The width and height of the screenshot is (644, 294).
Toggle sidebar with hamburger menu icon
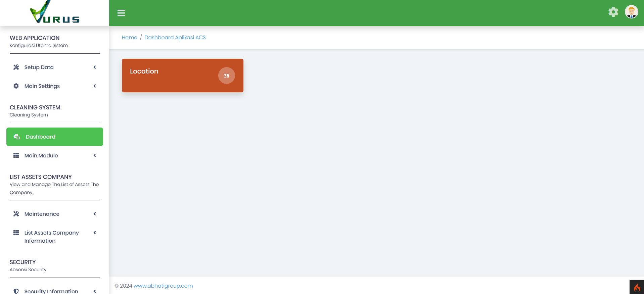(121, 13)
